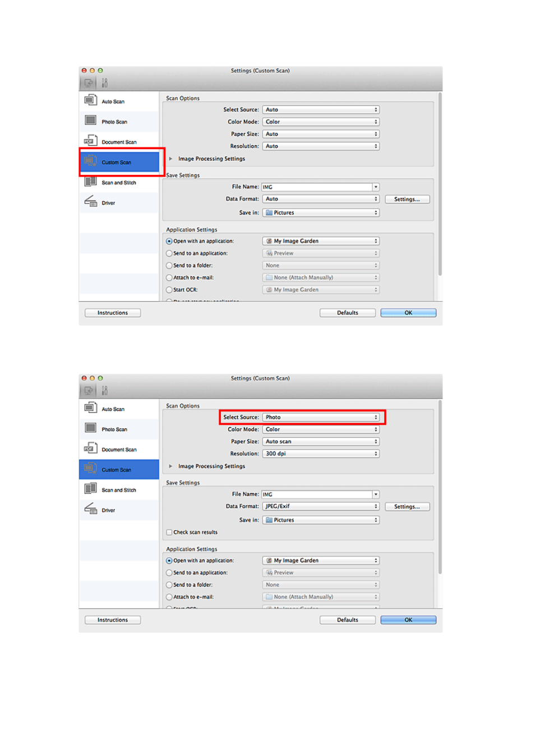Open the Resolution dropdown set to 300 dpi
The width and height of the screenshot is (535, 756).
[x=321, y=454]
